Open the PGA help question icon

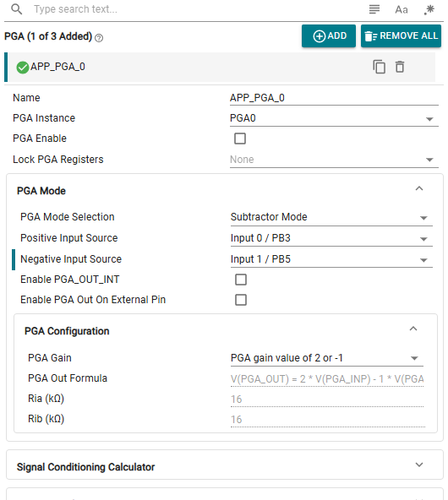(99, 38)
